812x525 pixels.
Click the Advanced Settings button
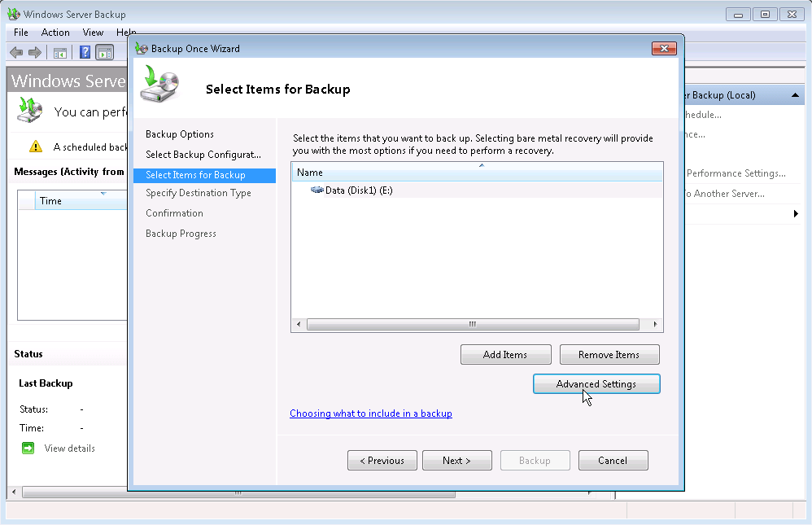[x=596, y=383]
